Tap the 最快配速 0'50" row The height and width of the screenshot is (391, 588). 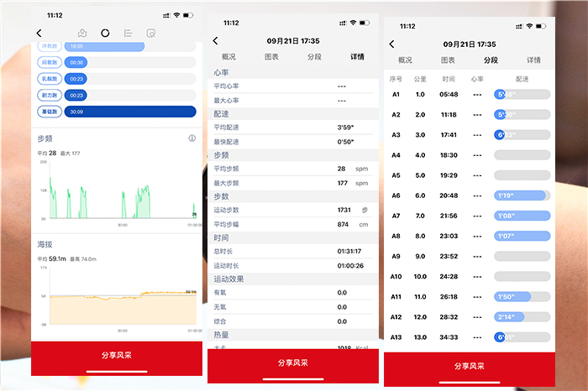(x=293, y=142)
